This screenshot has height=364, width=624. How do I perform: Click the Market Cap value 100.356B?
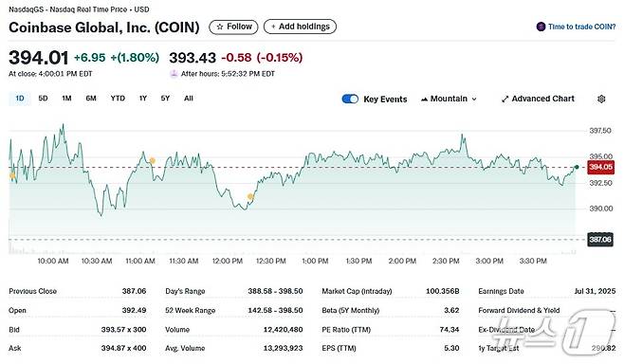443,291
